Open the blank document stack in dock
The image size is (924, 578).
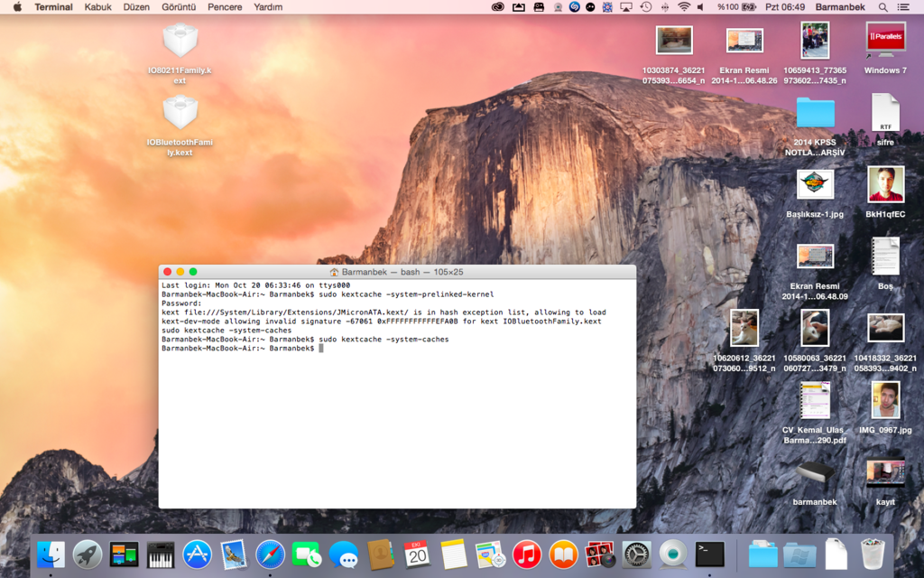tap(836, 555)
